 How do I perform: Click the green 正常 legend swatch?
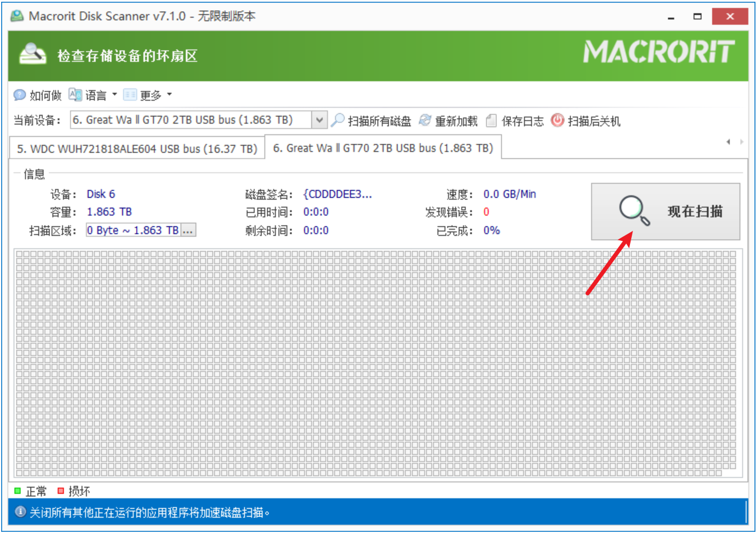pos(18,491)
